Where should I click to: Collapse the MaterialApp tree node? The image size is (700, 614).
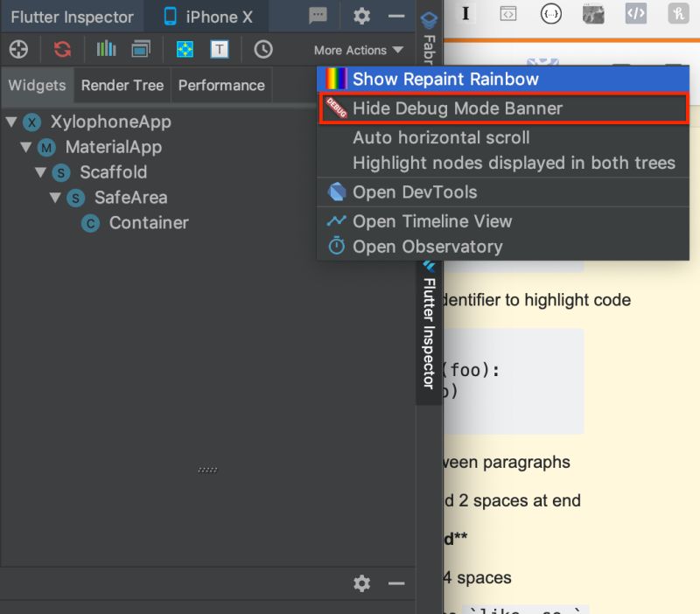pos(26,147)
